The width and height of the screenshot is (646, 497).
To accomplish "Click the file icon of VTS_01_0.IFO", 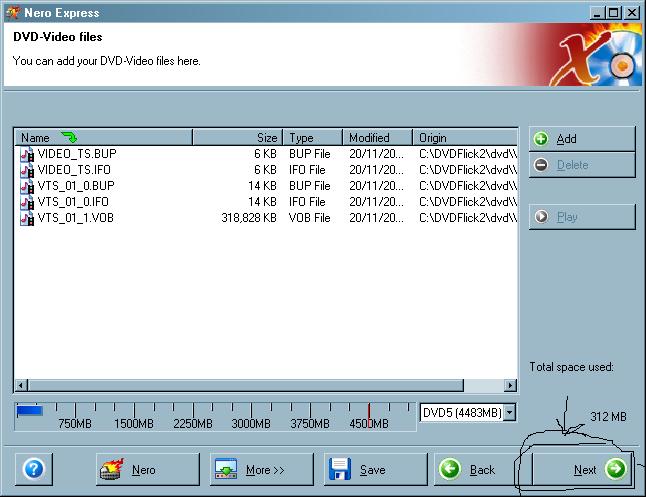I will (27, 202).
